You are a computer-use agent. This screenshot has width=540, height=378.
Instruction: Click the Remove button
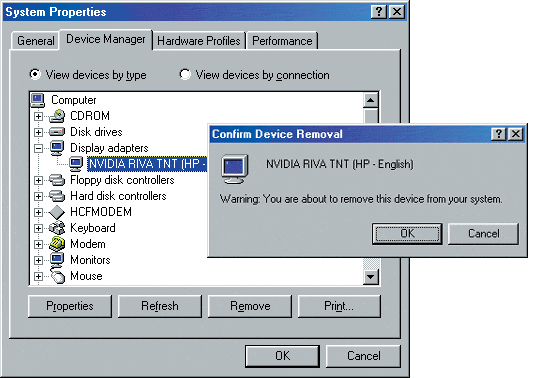tap(250, 306)
